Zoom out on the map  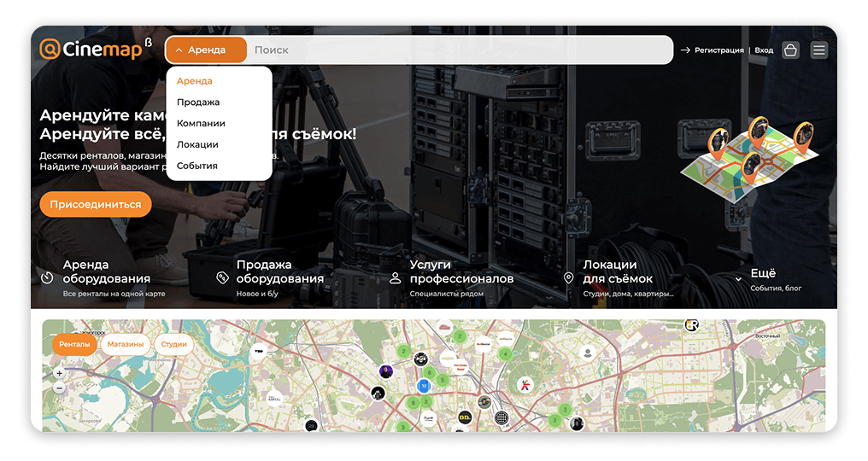(x=59, y=388)
